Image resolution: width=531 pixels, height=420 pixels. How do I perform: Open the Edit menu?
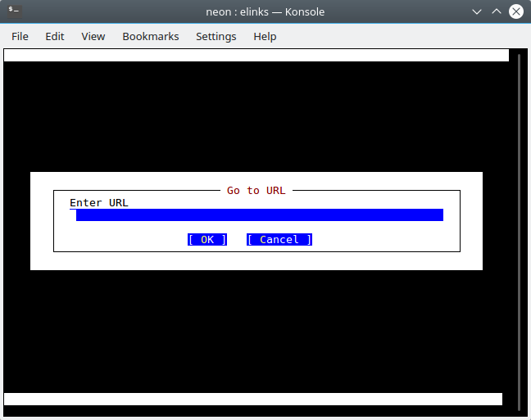tap(55, 36)
